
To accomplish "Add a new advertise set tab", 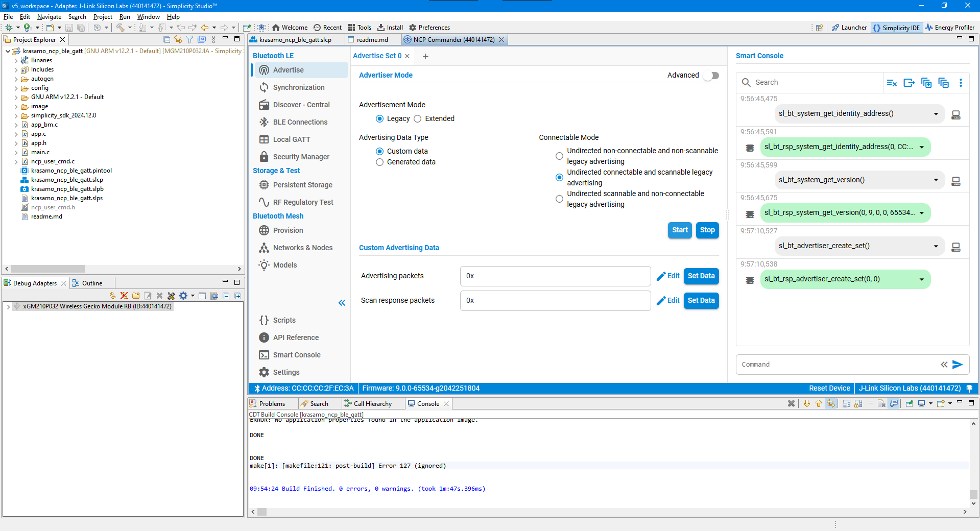I will (425, 56).
